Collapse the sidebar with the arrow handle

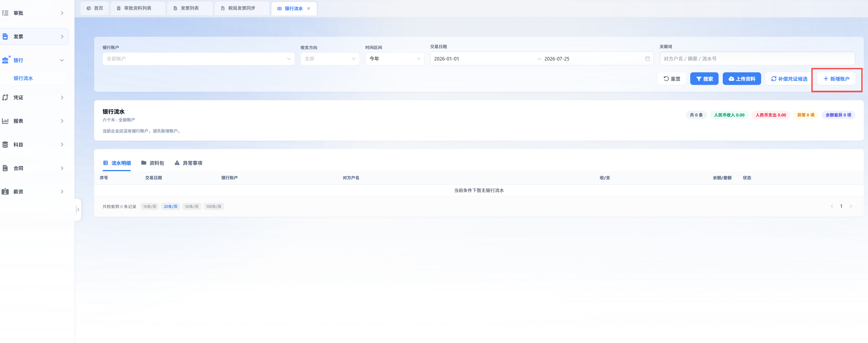tap(78, 210)
